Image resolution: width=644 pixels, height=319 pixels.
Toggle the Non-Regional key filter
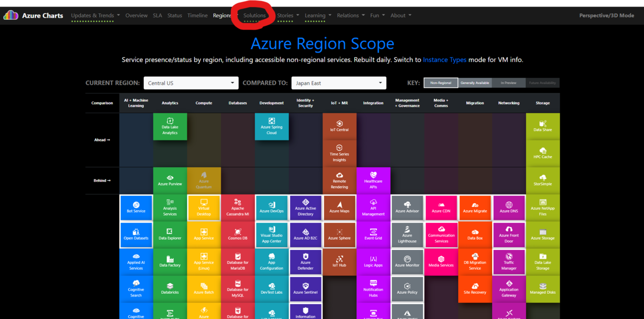[441, 83]
